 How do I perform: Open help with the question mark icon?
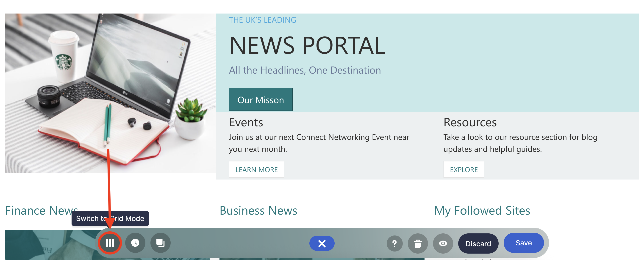tap(394, 243)
